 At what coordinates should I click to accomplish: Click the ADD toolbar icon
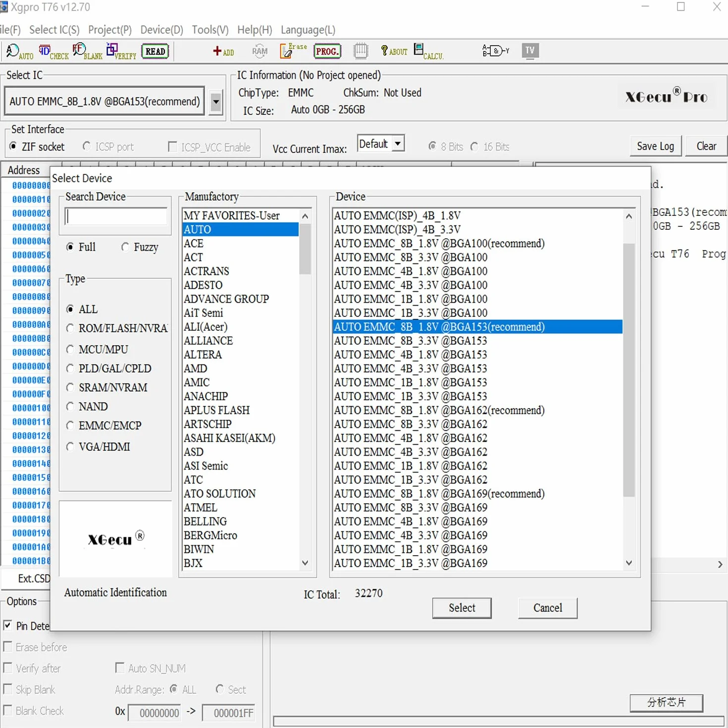pos(223,51)
